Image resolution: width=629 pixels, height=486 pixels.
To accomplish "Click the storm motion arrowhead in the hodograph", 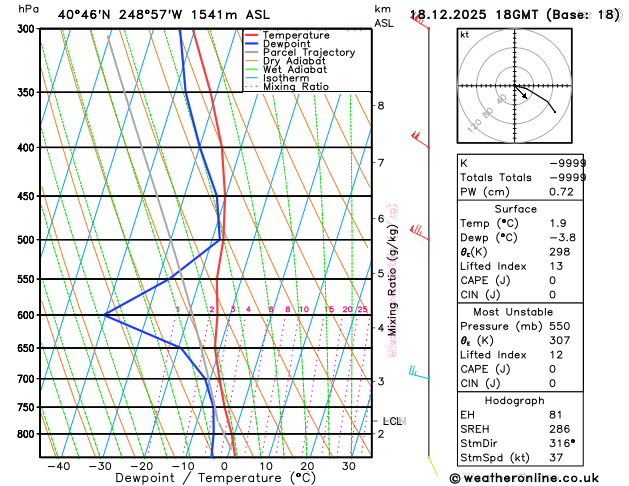I will (525, 96).
